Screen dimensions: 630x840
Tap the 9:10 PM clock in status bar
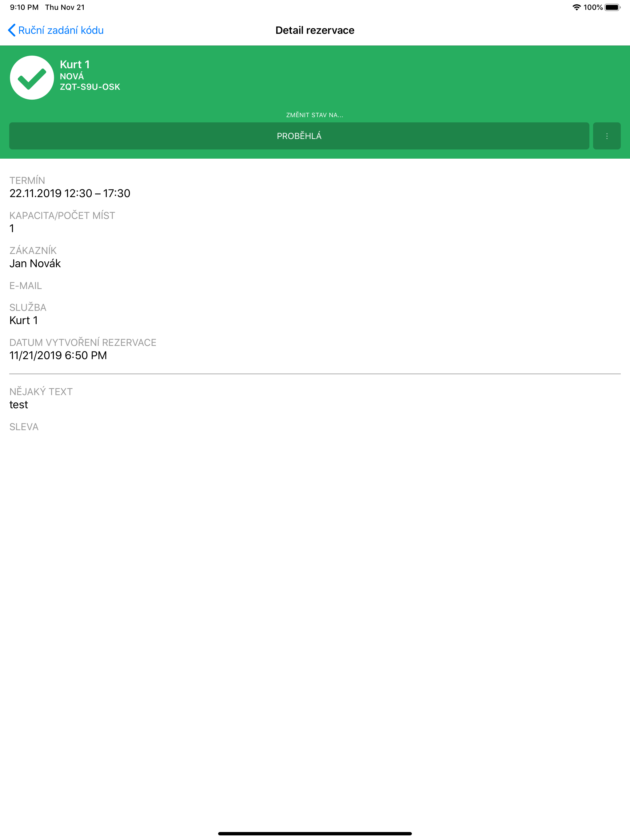(24, 7)
